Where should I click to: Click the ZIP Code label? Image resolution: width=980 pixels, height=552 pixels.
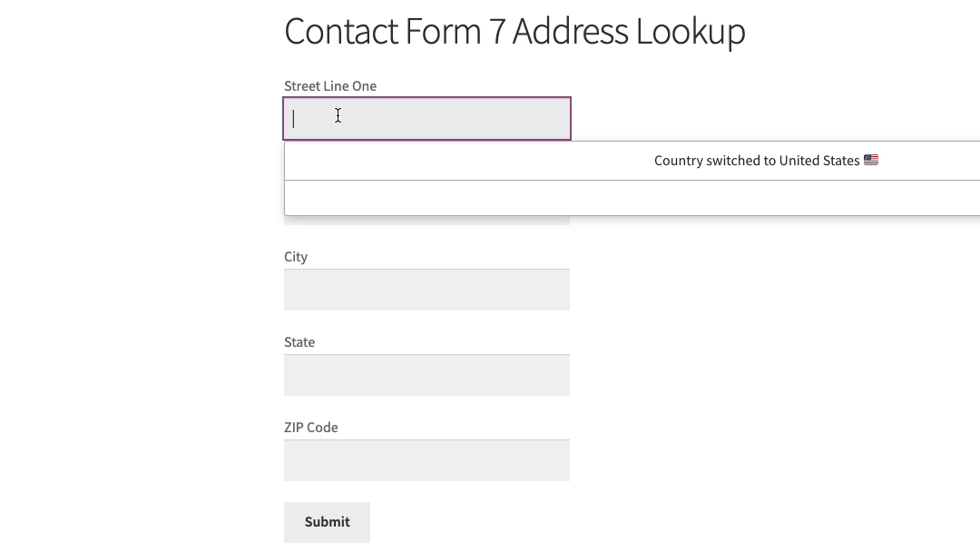coord(311,427)
